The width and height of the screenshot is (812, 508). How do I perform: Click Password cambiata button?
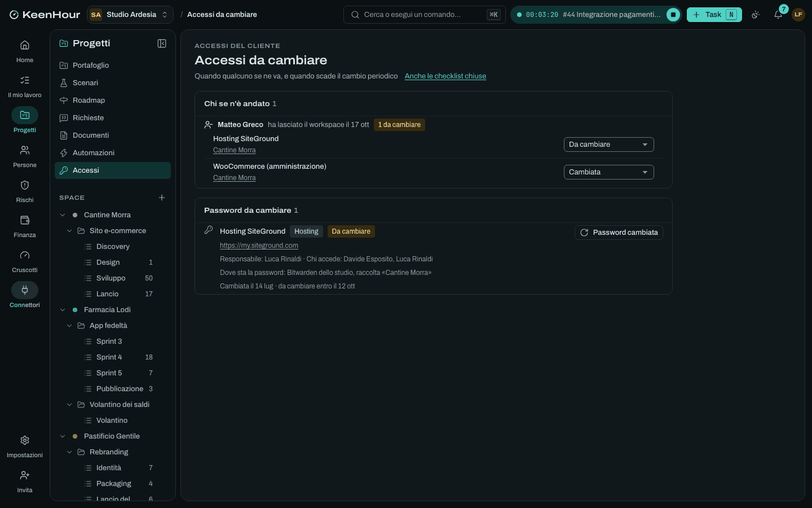click(x=619, y=233)
